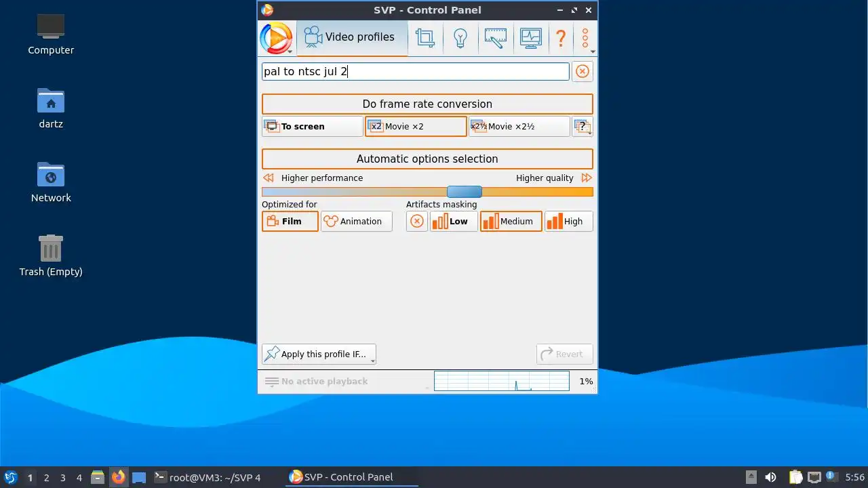This screenshot has width=868, height=488.
Task: Switch to workspace 4 in taskbar
Action: pyautogui.click(x=79, y=478)
